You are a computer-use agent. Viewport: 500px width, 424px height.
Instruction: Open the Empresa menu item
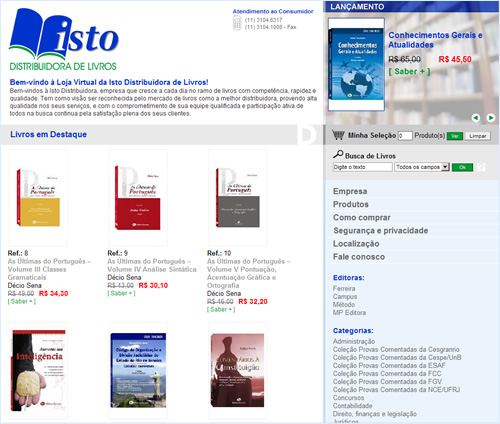point(350,191)
